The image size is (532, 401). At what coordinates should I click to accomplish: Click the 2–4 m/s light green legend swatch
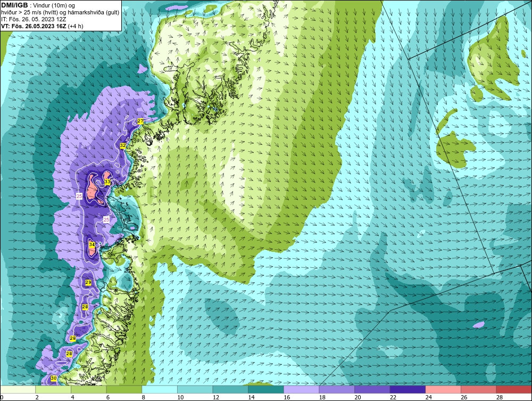(x=53, y=389)
